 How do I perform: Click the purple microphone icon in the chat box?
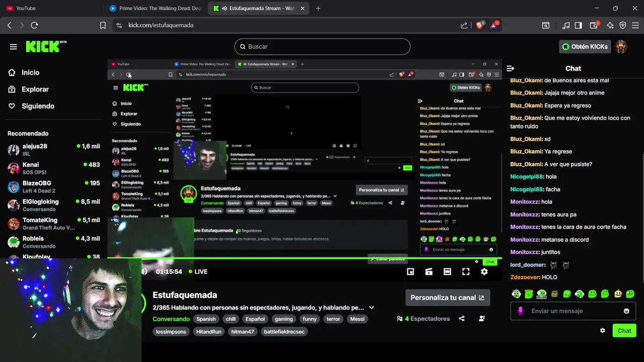(x=521, y=311)
